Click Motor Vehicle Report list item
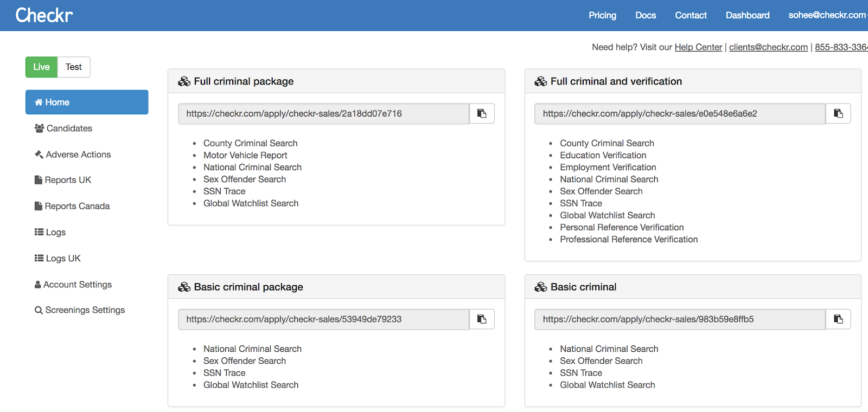 (245, 155)
